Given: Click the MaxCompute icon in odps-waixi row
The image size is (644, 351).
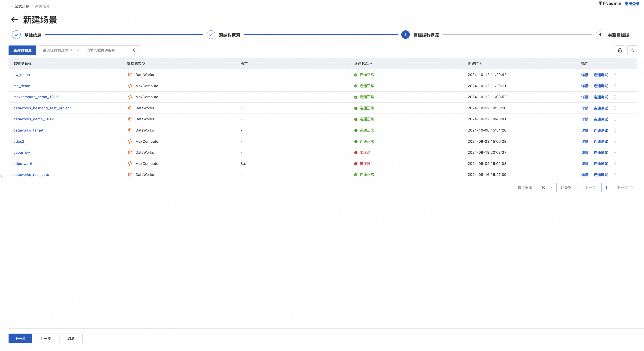Looking at the screenshot, I should (x=130, y=164).
